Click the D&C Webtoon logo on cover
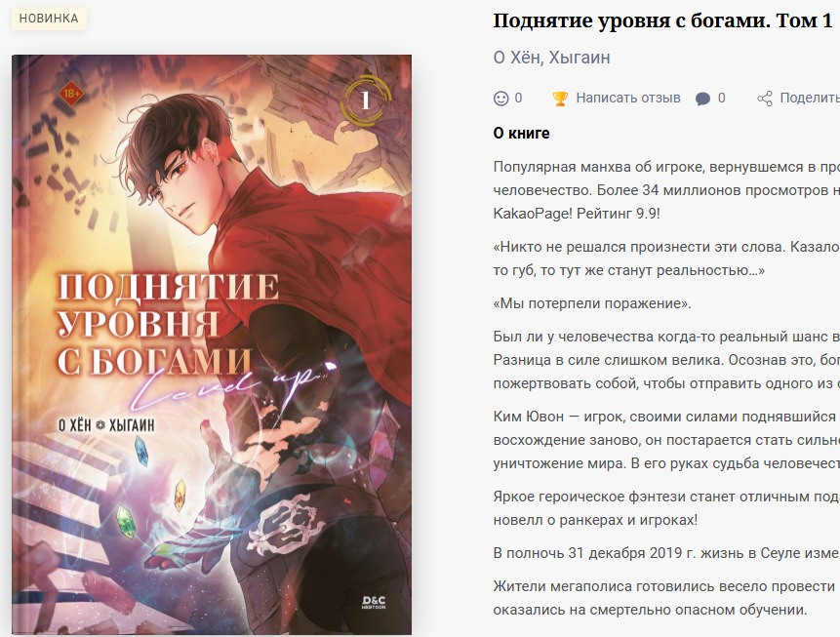Screen dimensions: 840x637 tap(374, 602)
